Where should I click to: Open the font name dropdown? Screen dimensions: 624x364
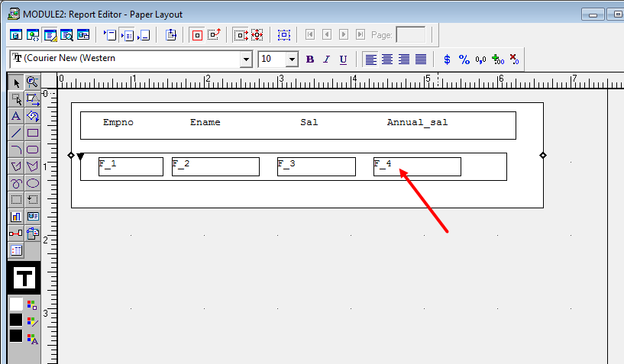[246, 60]
